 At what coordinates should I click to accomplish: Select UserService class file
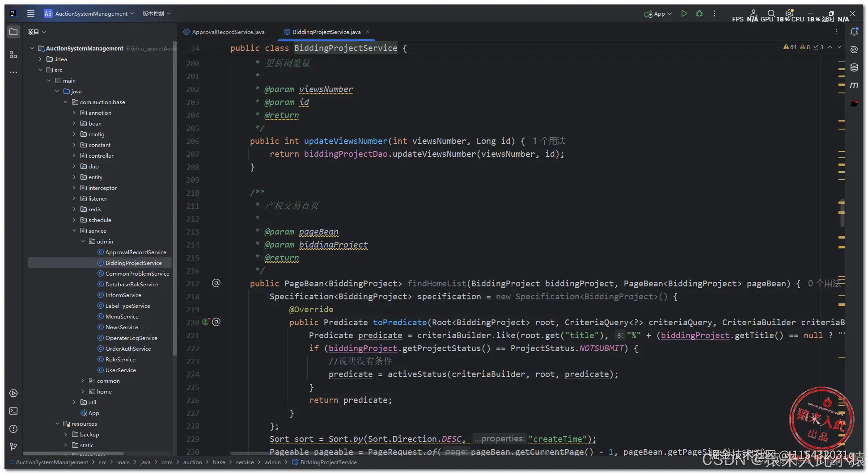tap(117, 370)
